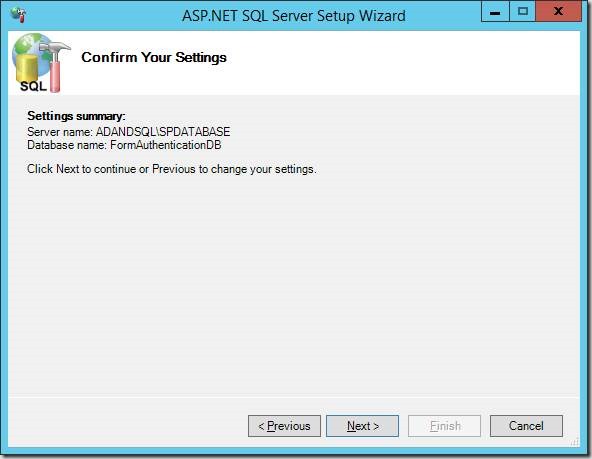Click the Server name label text
This screenshot has height=459, width=592.
[60, 132]
